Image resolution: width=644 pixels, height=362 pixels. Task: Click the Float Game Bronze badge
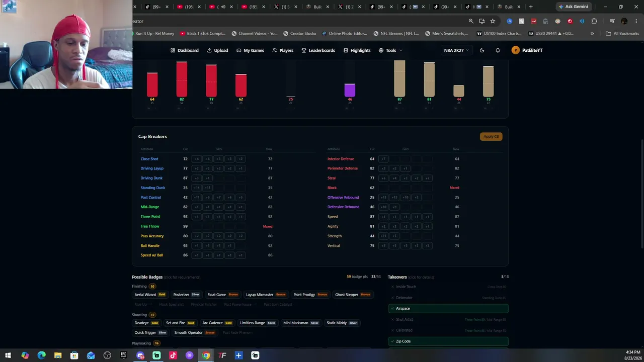(x=223, y=295)
